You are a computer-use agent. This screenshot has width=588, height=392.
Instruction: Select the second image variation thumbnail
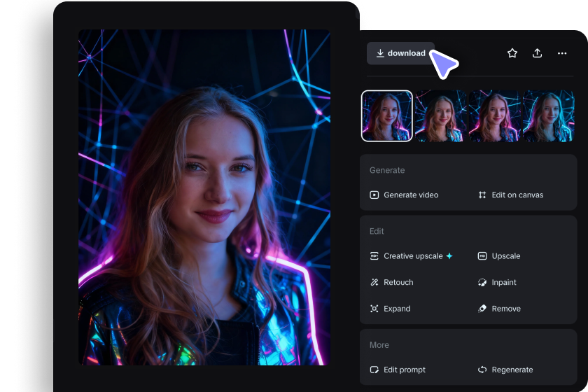point(440,116)
